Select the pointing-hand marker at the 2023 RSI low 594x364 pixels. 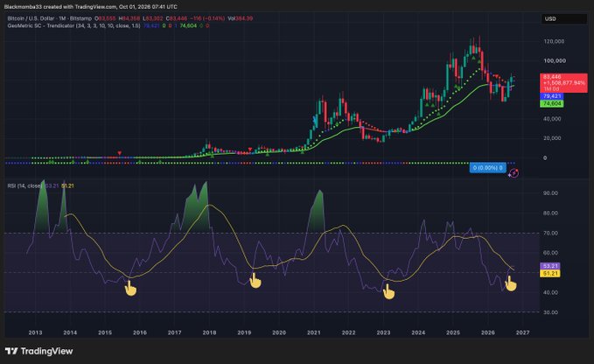388,291
